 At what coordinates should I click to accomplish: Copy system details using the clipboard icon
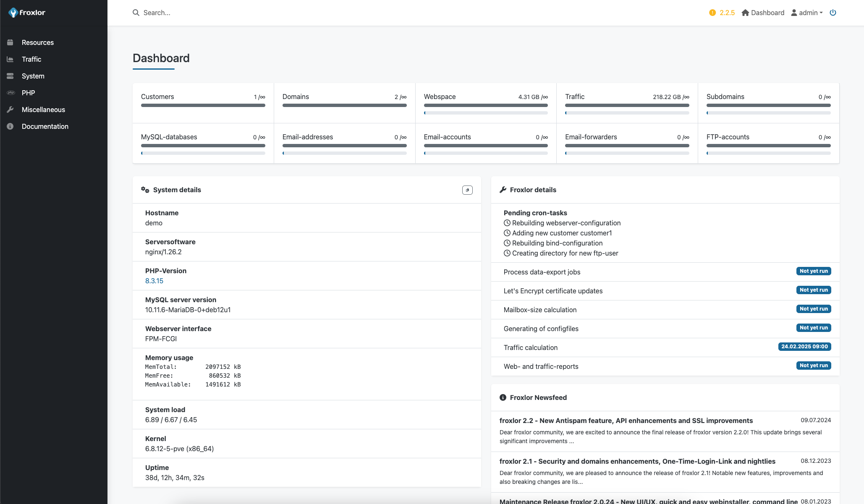[x=467, y=190]
